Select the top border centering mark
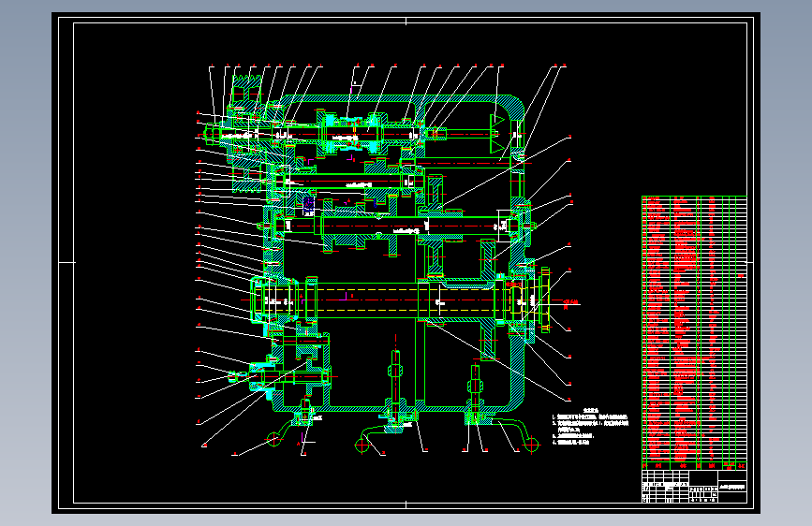The height and width of the screenshot is (526, 812). click(x=406, y=22)
